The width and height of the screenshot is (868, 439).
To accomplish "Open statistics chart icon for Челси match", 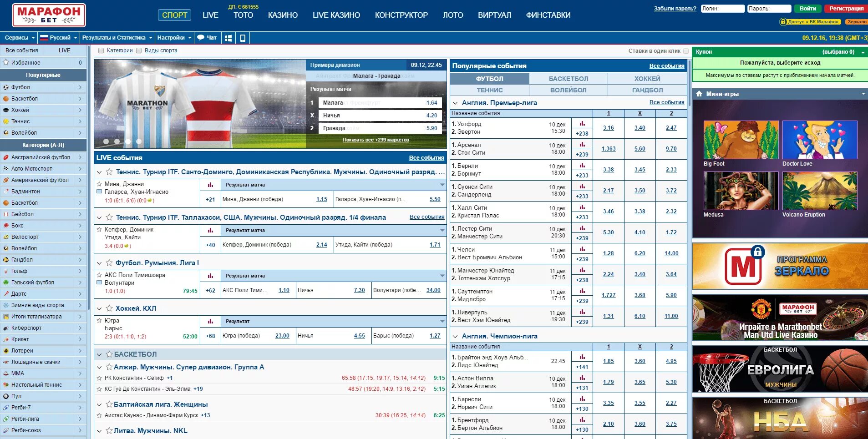I will tap(582, 249).
